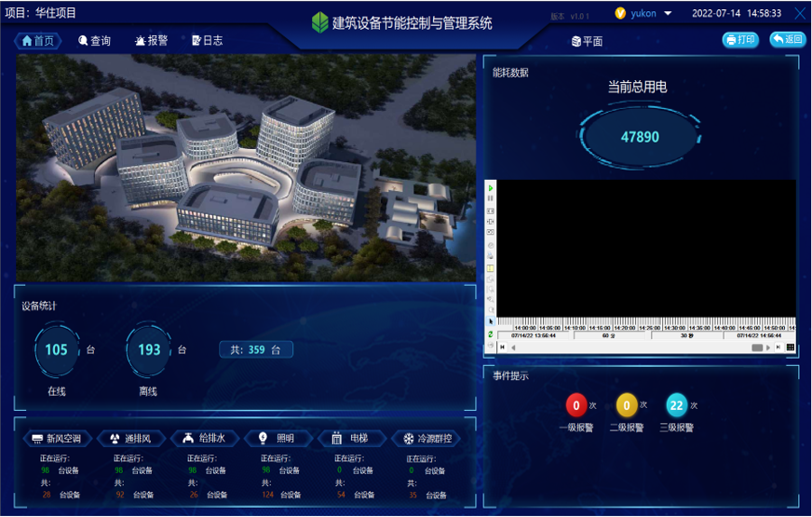Start the trend chart with green play icon
The height and width of the screenshot is (517, 812).
point(491,188)
